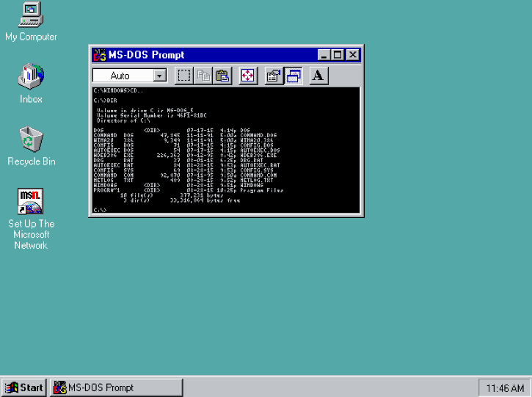The width and height of the screenshot is (532, 397).
Task: Click the C:\>DIR command line
Action: coord(105,101)
